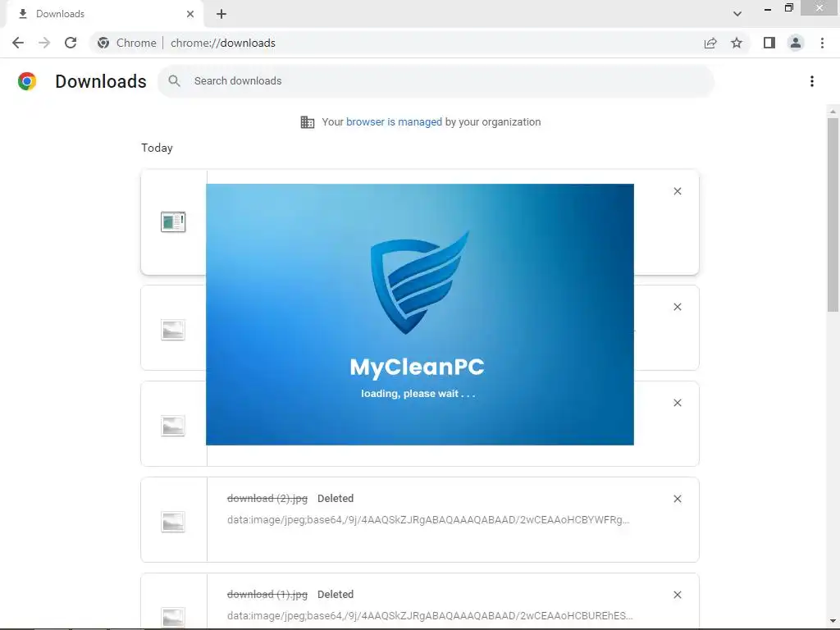Open the tab search chevron dropdown
840x630 pixels.
pos(737,14)
